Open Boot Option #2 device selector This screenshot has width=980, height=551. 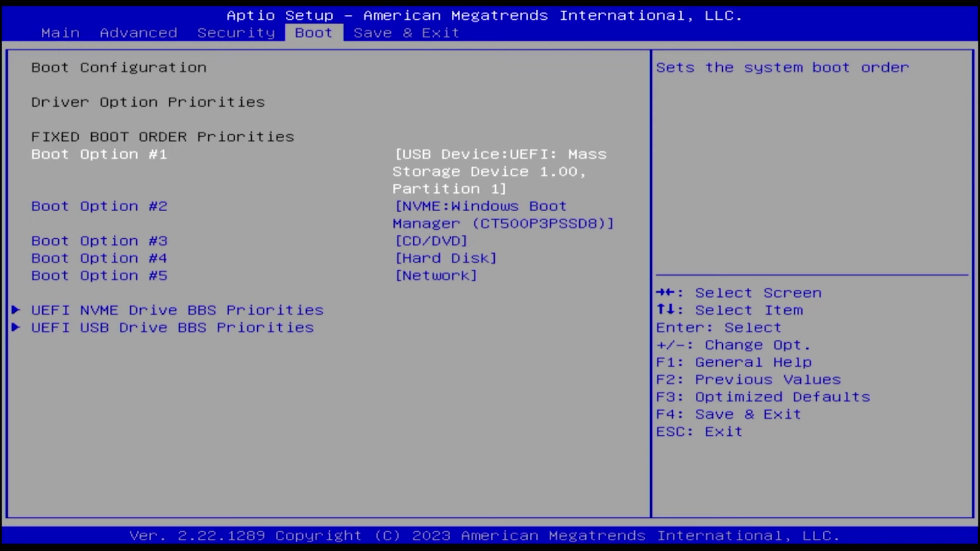[100, 206]
